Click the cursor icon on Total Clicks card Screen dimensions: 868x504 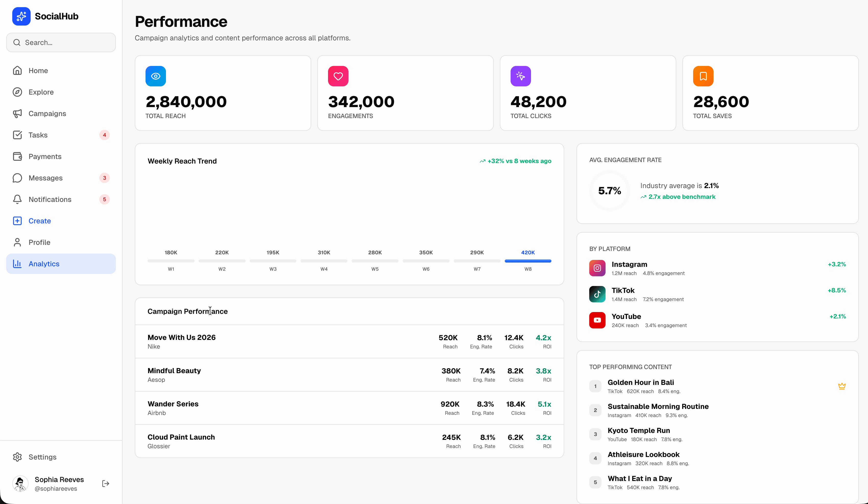tap(521, 76)
